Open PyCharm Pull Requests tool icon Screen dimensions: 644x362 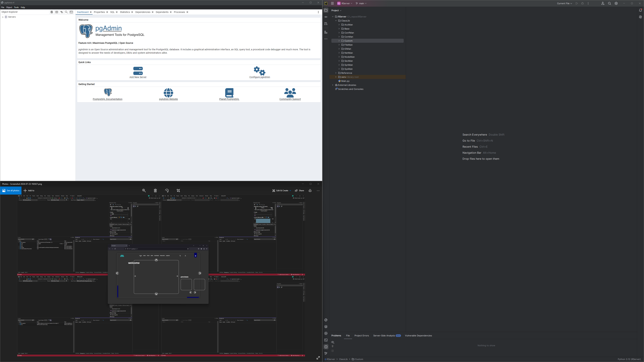tap(326, 24)
